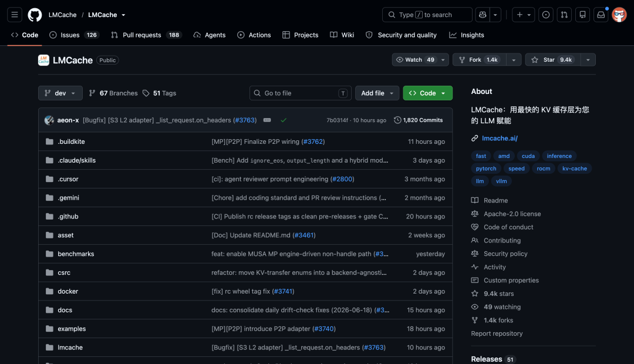
Task: Go to GitHub home via Octocat logo
Action: [x=35, y=15]
